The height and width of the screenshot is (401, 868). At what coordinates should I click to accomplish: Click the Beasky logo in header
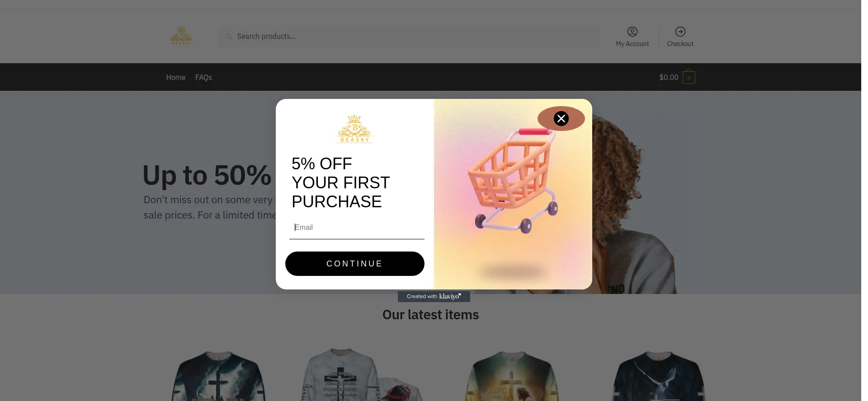tap(181, 35)
